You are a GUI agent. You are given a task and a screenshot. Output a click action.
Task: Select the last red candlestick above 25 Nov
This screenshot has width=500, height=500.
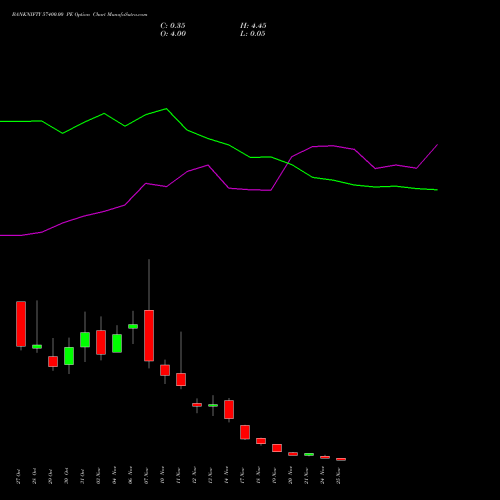point(341,459)
